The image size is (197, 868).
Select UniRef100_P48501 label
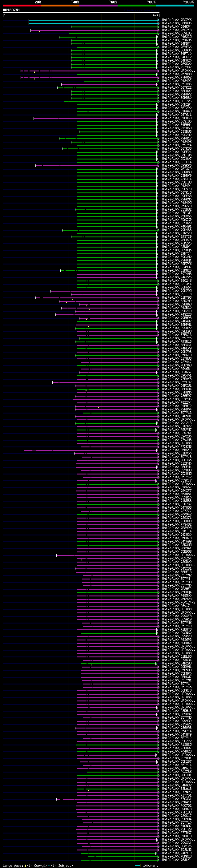177,416
